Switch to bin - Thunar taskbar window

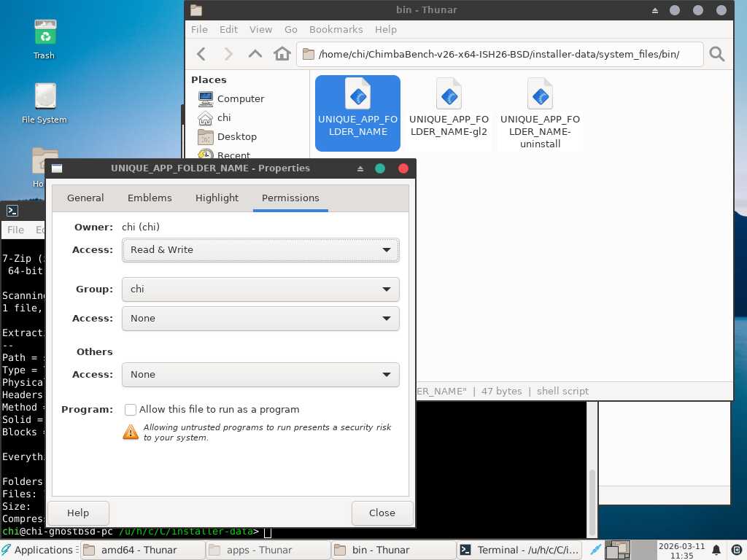coord(393,550)
